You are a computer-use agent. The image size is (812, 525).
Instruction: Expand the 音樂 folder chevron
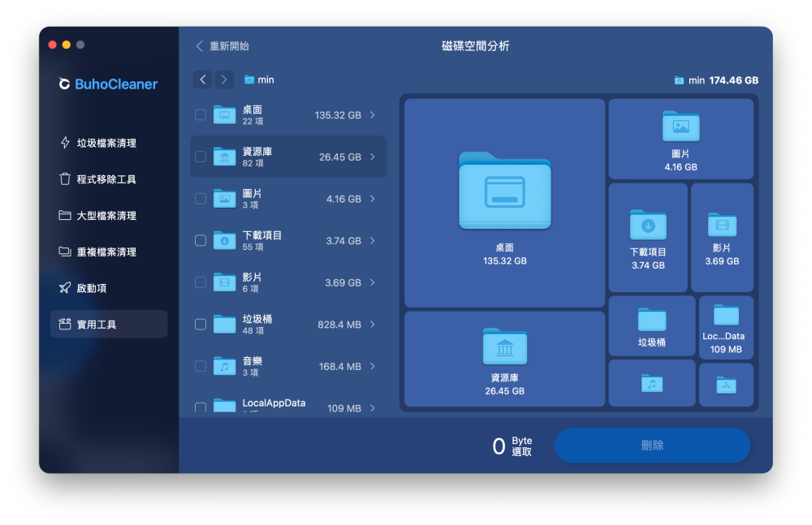[373, 367]
